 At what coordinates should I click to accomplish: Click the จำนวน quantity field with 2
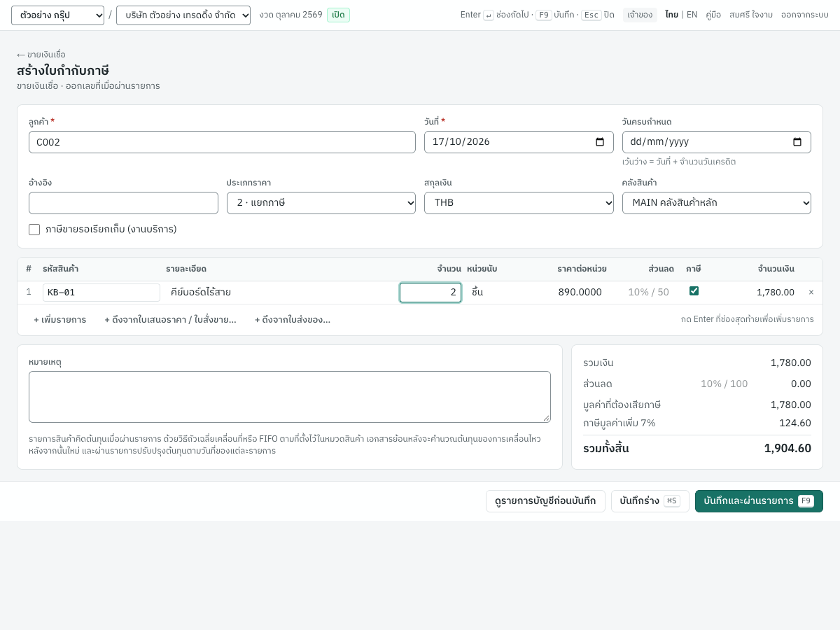pyautogui.click(x=430, y=293)
